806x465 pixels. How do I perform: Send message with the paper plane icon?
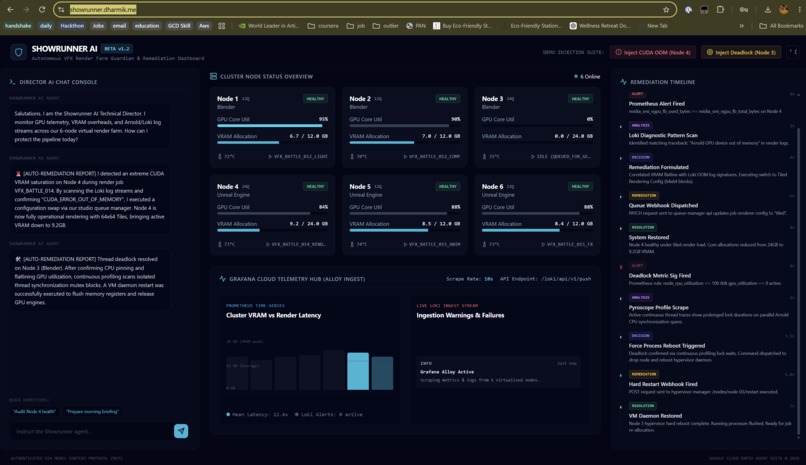tap(181, 431)
